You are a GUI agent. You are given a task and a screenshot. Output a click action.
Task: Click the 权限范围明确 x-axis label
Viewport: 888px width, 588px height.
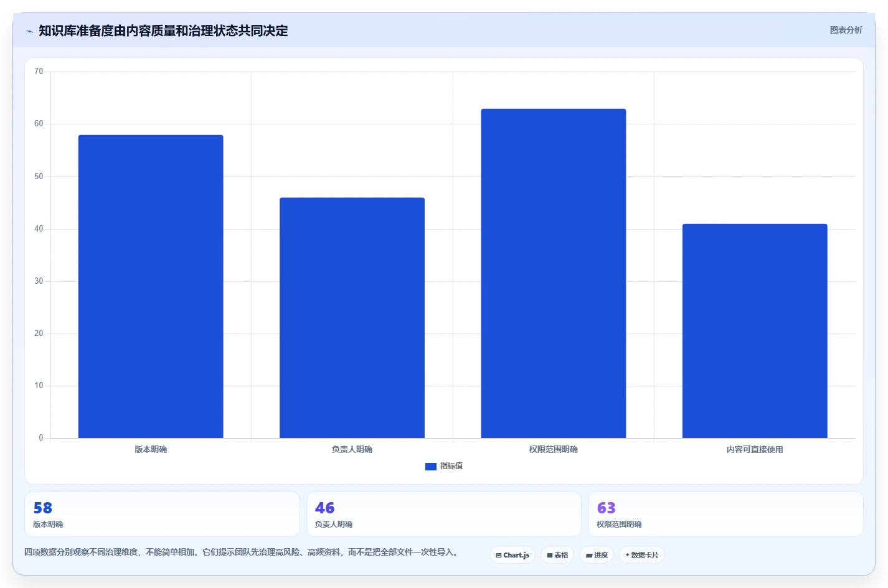[554, 449]
